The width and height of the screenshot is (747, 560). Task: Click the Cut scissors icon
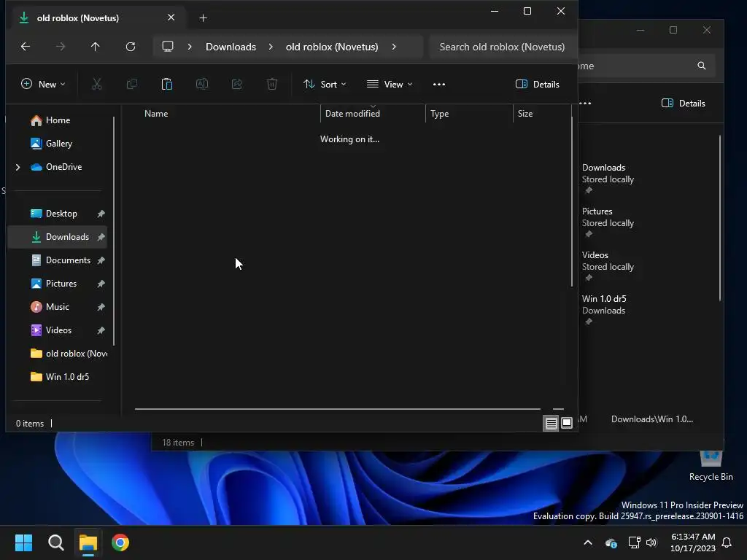pos(97,85)
